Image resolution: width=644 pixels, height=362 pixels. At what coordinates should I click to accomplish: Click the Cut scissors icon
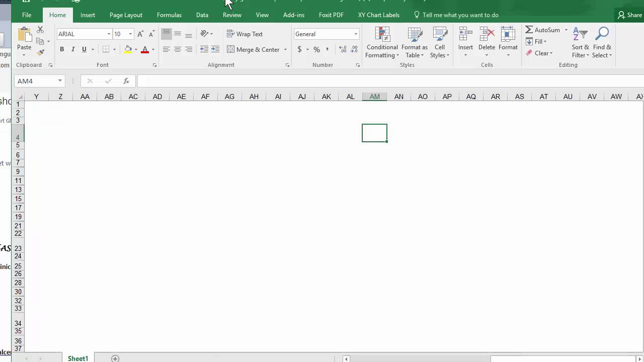[x=40, y=30]
